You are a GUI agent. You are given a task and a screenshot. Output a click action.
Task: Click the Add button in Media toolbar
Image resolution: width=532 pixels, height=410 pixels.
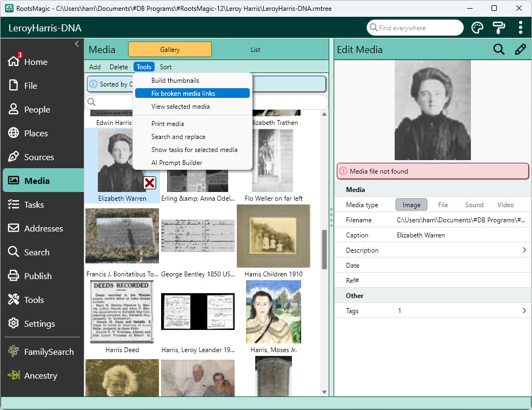click(x=95, y=67)
